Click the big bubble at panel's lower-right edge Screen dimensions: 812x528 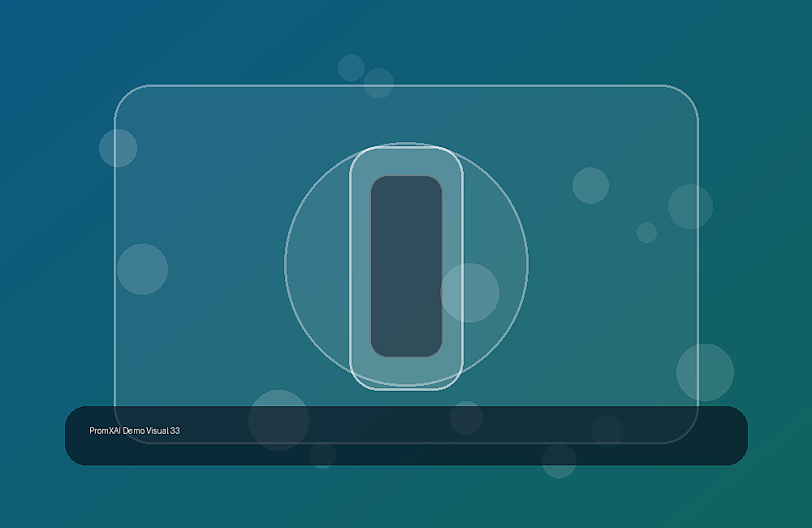click(705, 372)
